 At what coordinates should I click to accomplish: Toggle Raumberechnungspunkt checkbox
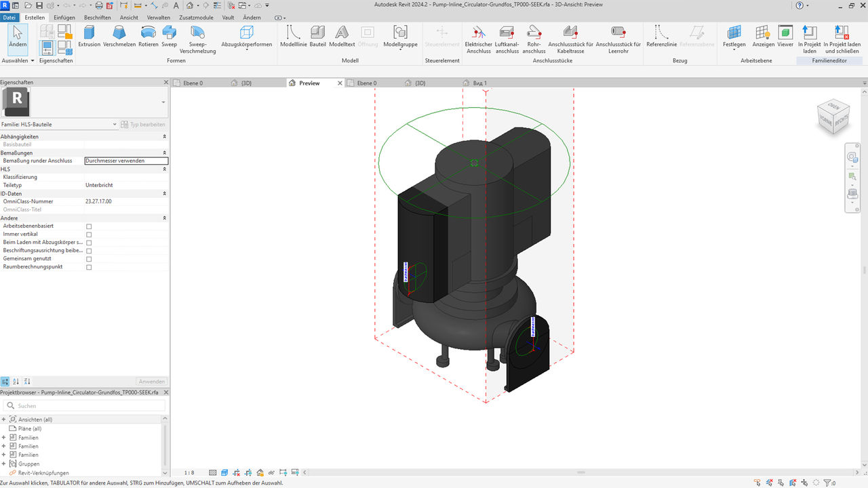pos(89,267)
